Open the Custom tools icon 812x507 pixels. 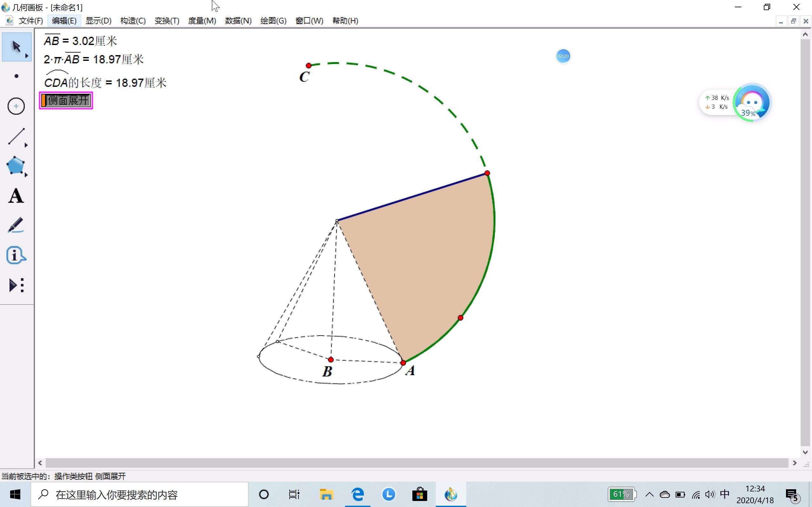16,286
